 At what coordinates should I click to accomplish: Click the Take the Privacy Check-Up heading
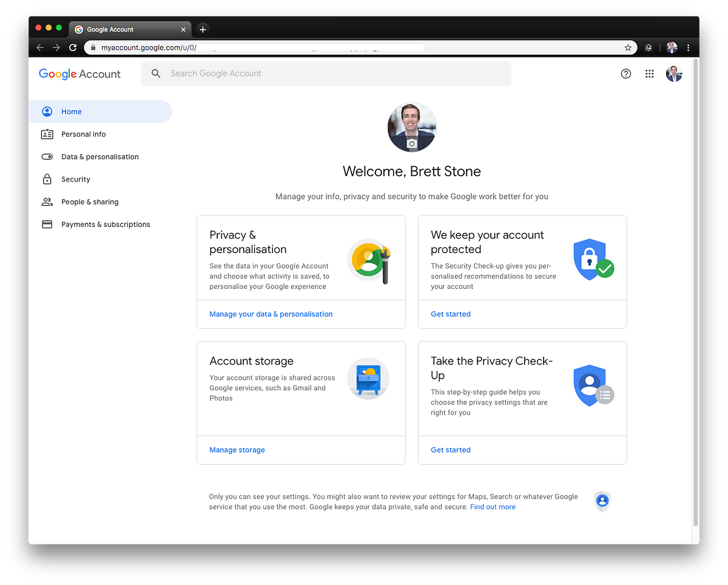[492, 368]
